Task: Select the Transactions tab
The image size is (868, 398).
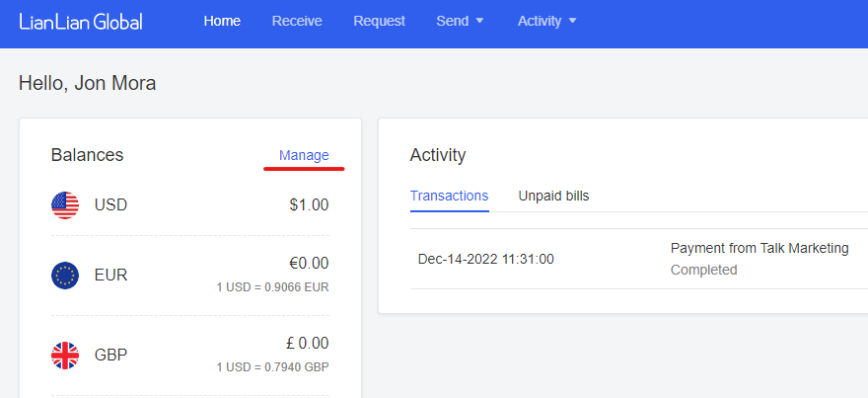Action: point(450,196)
